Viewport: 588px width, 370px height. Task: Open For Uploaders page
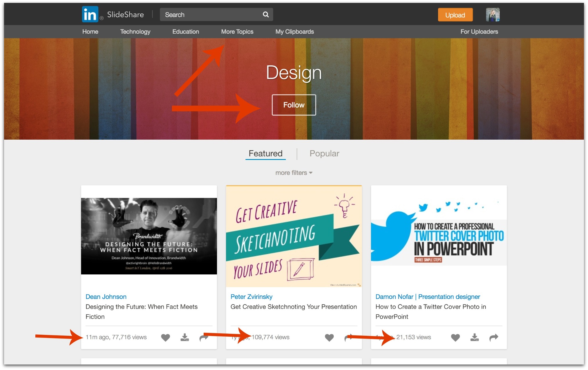(479, 32)
